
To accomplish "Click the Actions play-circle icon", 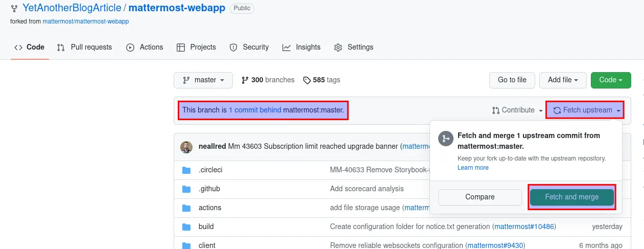I will point(130,47).
